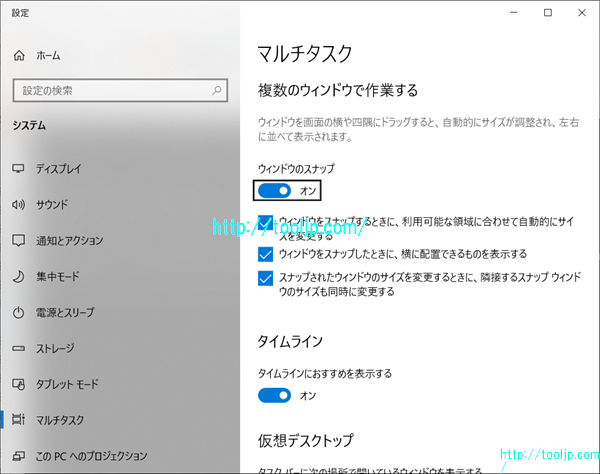Viewport: 600px width, 474px height.
Task: Select マルチタスク in sidebar
Action: pyautogui.click(x=60, y=420)
